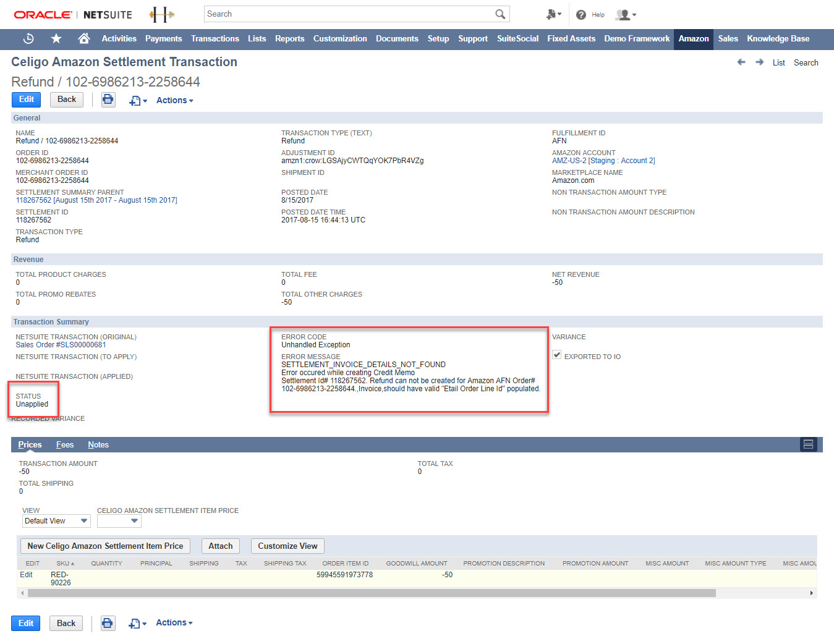Click the Attach button
The height and width of the screenshot is (644, 834).
(221, 546)
